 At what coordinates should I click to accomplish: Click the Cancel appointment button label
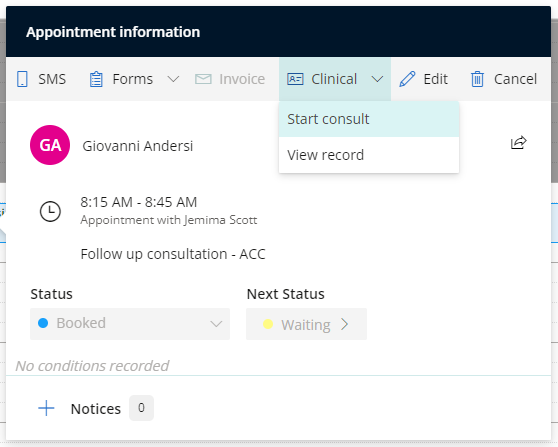515,79
